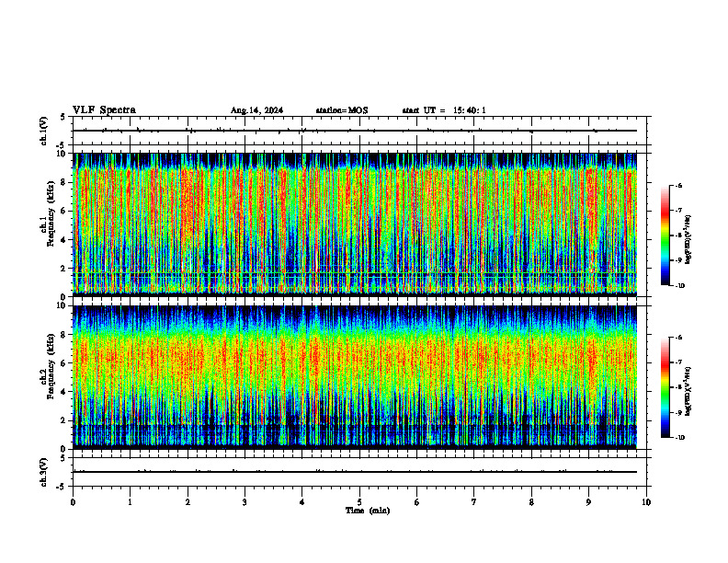The image size is (728, 563).
Task: Click the ch.1 colorbar "log(PSD)(V²/Hz)" label
Action: pos(688,240)
